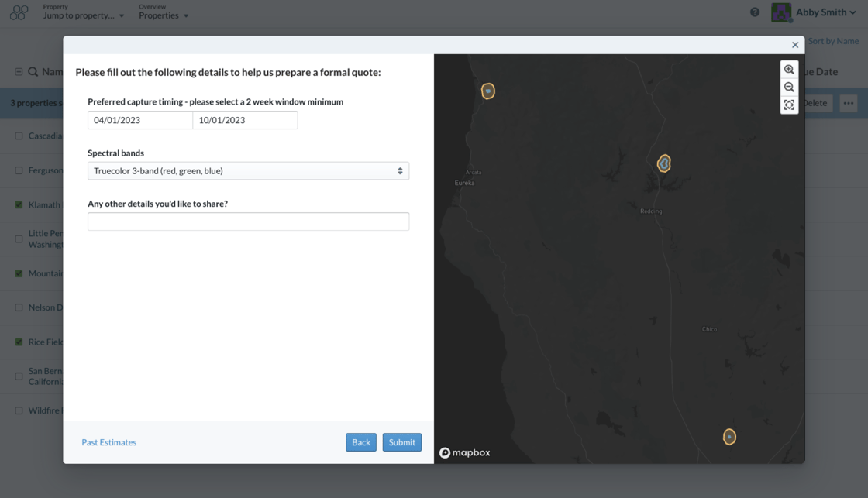The height and width of the screenshot is (498, 868).
Task: Open the Past Estimates link
Action: coord(109,442)
